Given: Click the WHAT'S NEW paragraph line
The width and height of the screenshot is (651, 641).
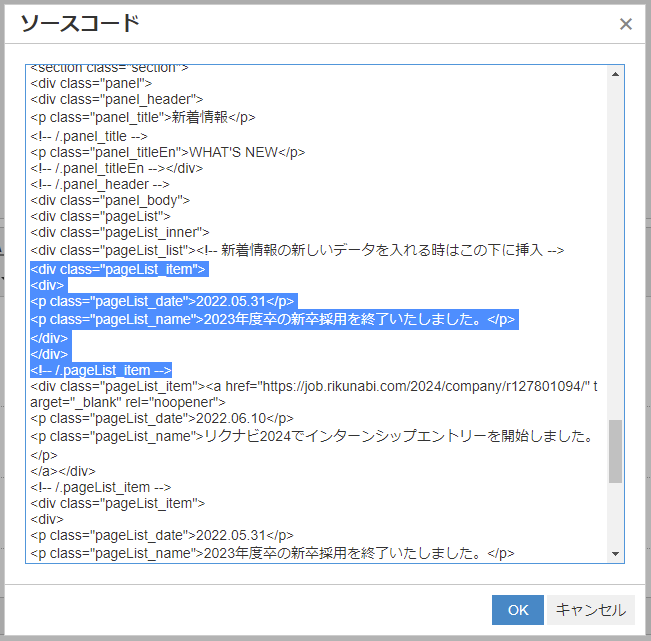Looking at the screenshot, I should click(x=168, y=152).
